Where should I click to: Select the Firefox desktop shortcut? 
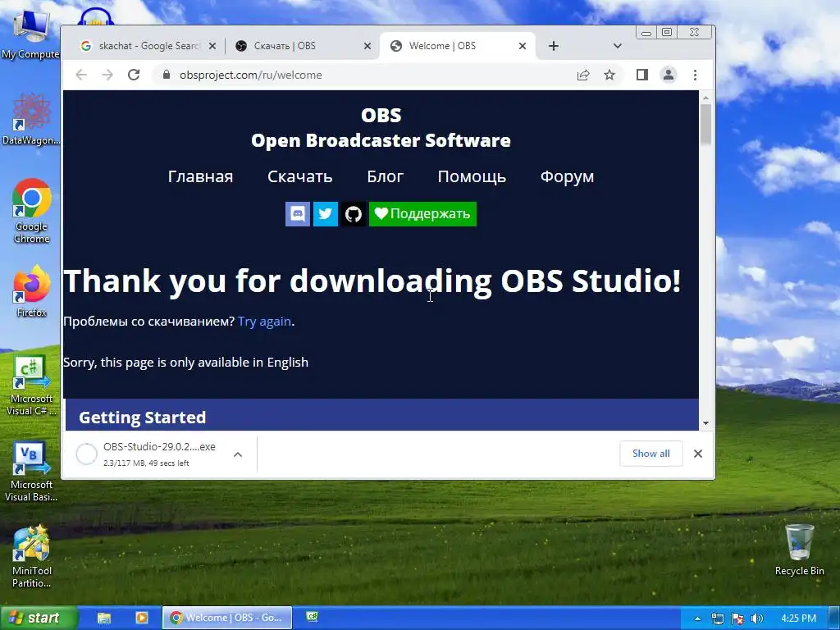[x=32, y=291]
